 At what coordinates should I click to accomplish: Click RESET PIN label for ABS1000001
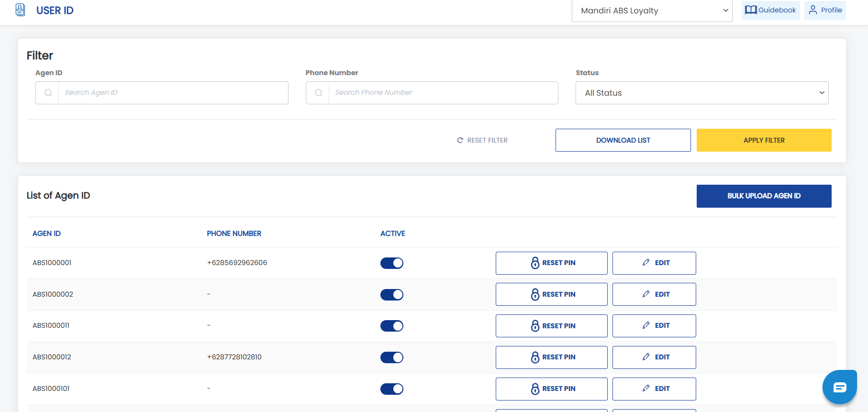(559, 263)
